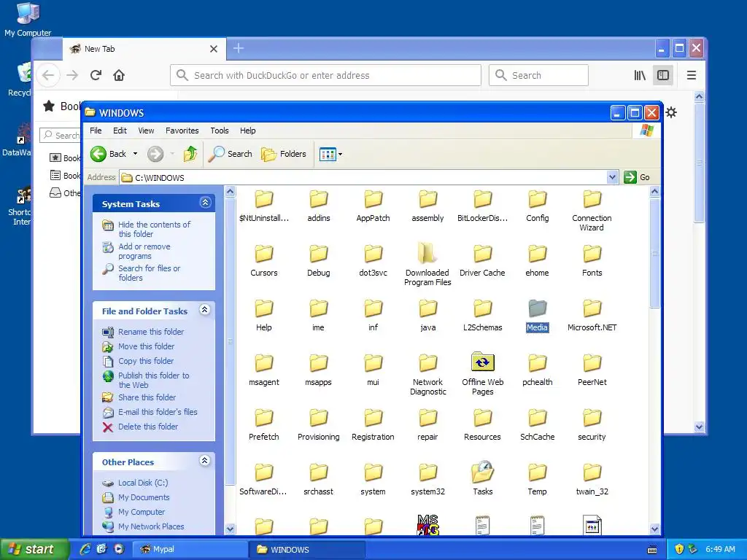Click the file list scroll down arrow

pyautogui.click(x=654, y=529)
